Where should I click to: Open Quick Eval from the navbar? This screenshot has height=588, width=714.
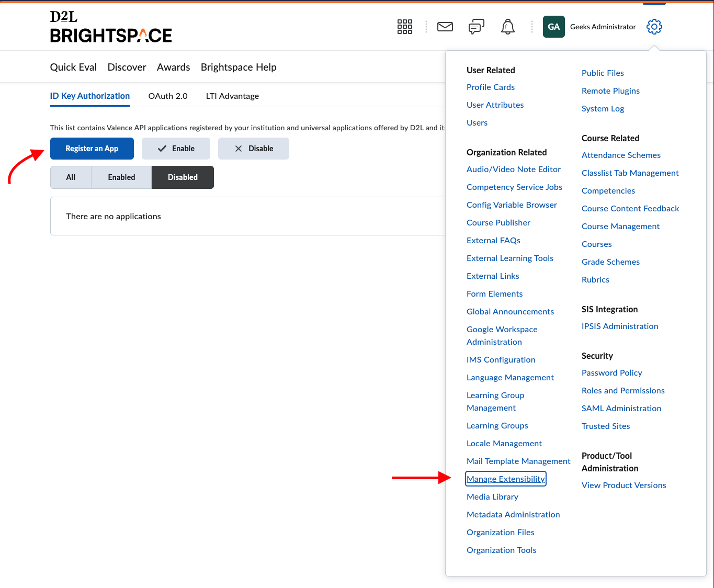tap(73, 67)
